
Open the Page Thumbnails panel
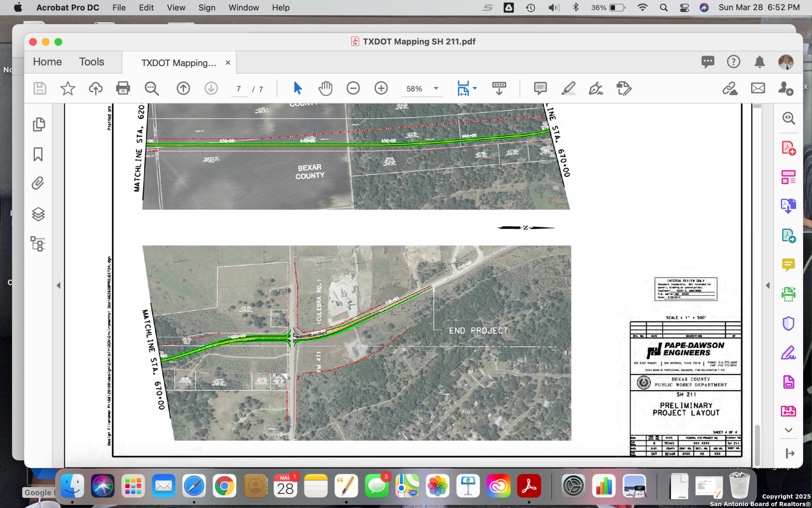39,125
